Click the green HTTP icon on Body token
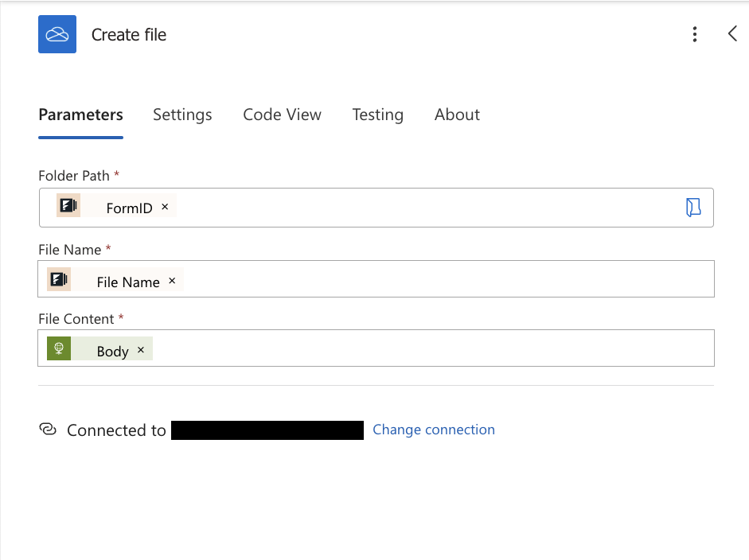The width and height of the screenshot is (749, 560). pos(59,348)
